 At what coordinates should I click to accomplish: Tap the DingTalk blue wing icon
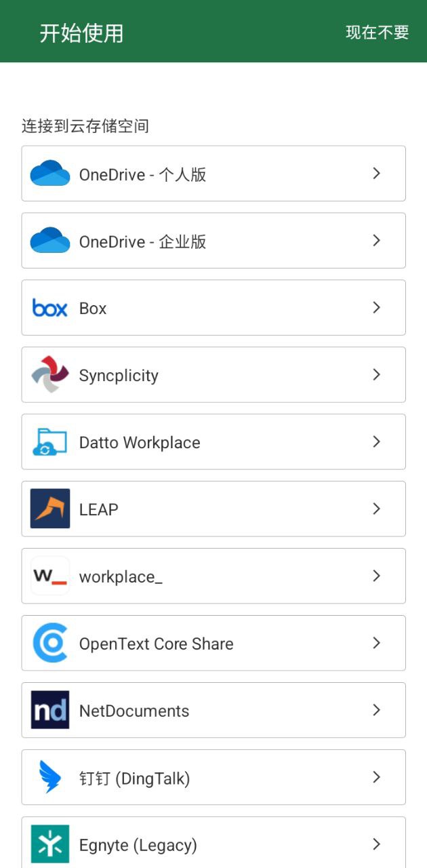pos(50,777)
